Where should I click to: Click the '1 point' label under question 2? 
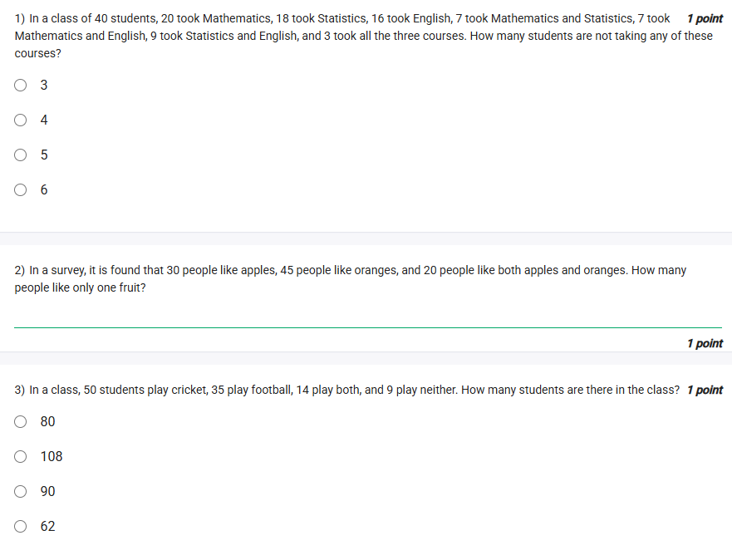(x=705, y=343)
